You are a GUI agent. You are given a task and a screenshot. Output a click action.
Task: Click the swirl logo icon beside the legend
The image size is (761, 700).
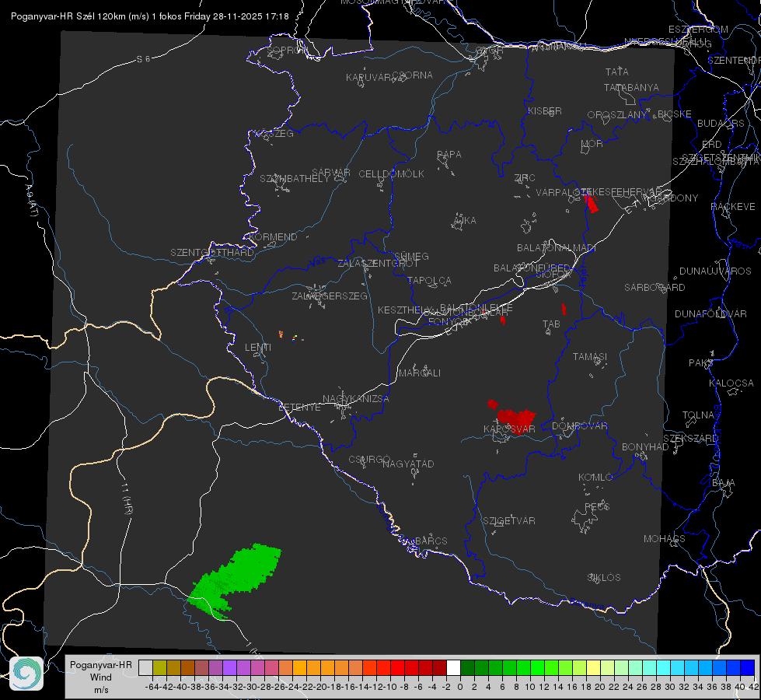tap(26, 674)
